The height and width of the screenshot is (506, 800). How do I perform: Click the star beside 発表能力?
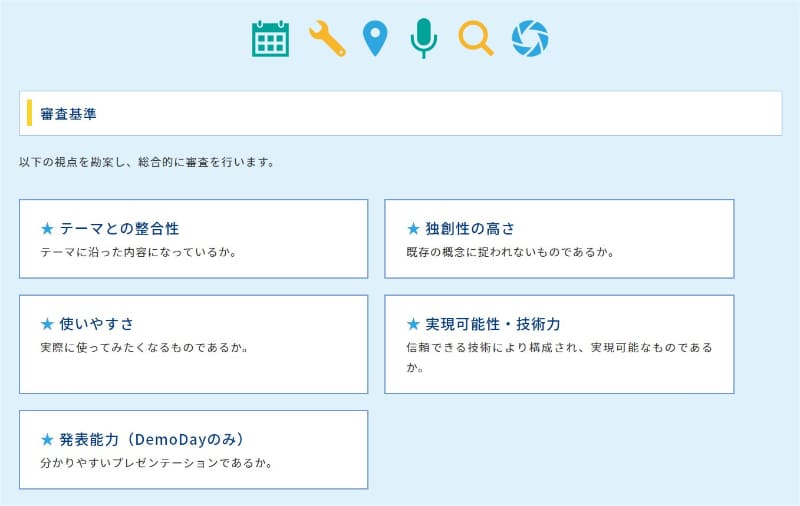tap(47, 439)
